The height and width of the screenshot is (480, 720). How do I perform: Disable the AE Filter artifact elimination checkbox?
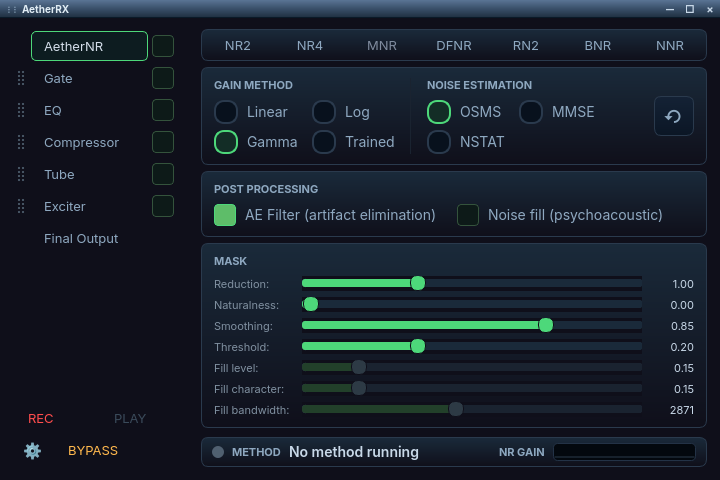tap(225, 215)
